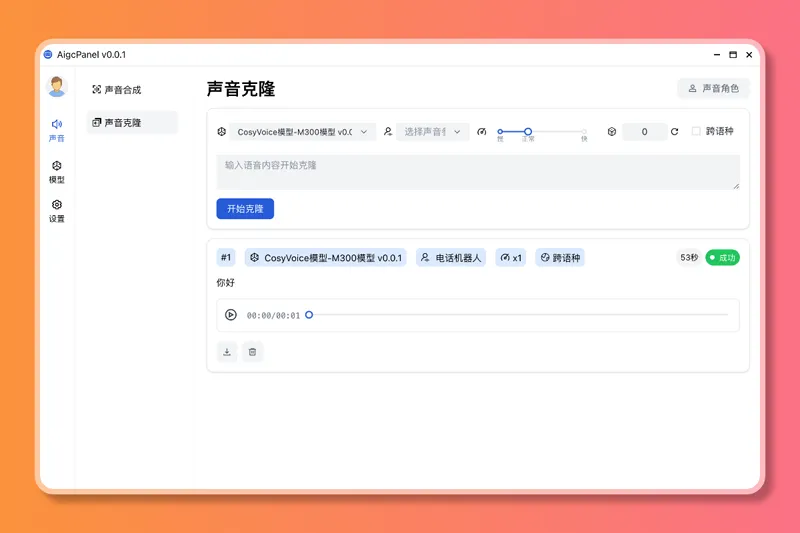The height and width of the screenshot is (533, 800).
Task: Open the 模型 section in the sidebar
Action: click(57, 171)
